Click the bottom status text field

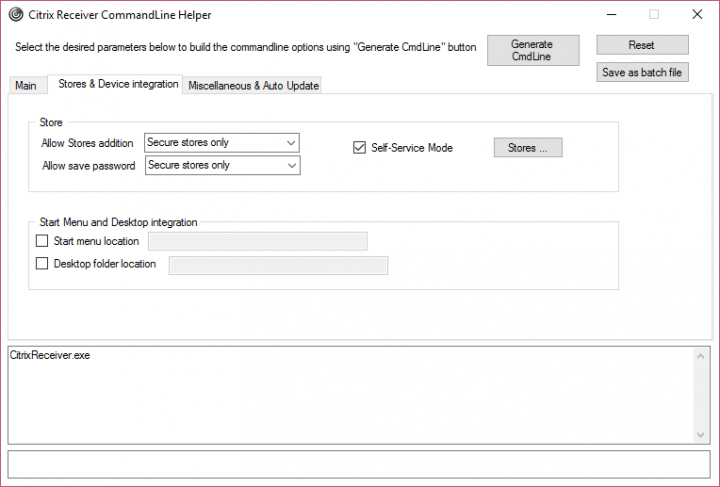click(359, 465)
